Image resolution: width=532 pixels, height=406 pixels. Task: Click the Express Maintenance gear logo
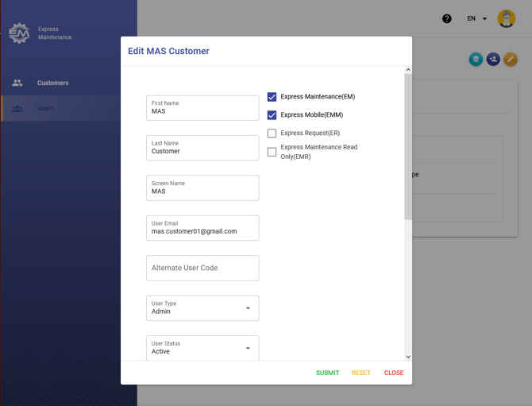coord(19,33)
